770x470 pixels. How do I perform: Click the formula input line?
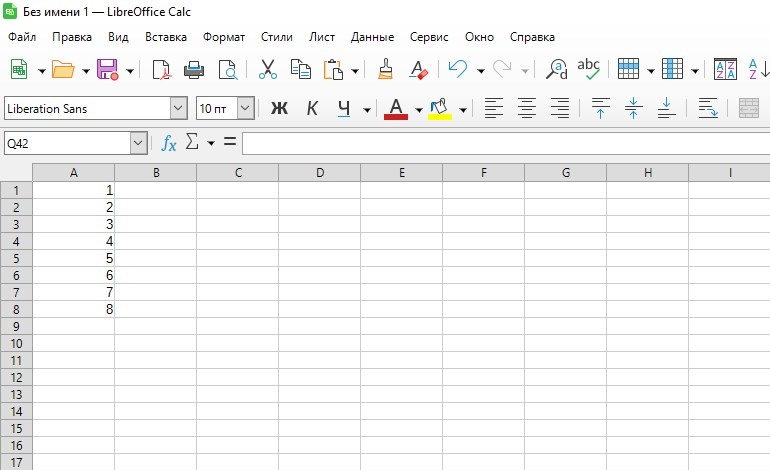[500, 143]
